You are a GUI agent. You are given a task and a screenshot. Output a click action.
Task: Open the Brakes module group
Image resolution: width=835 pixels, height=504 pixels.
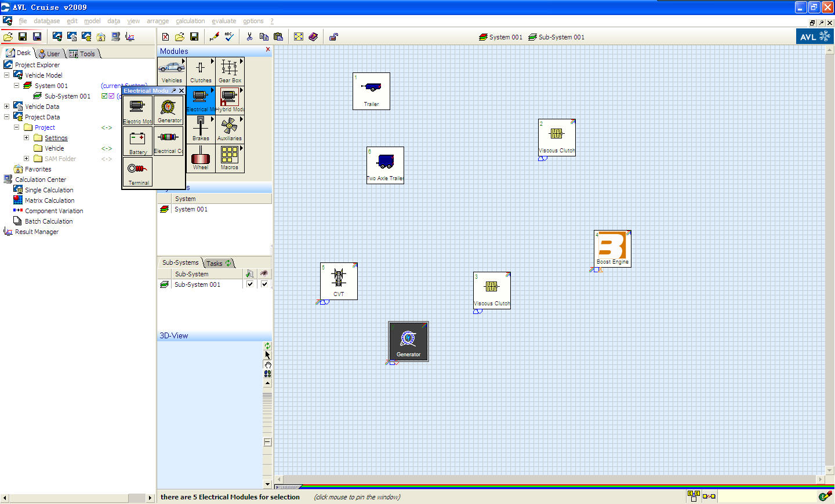pos(201,129)
